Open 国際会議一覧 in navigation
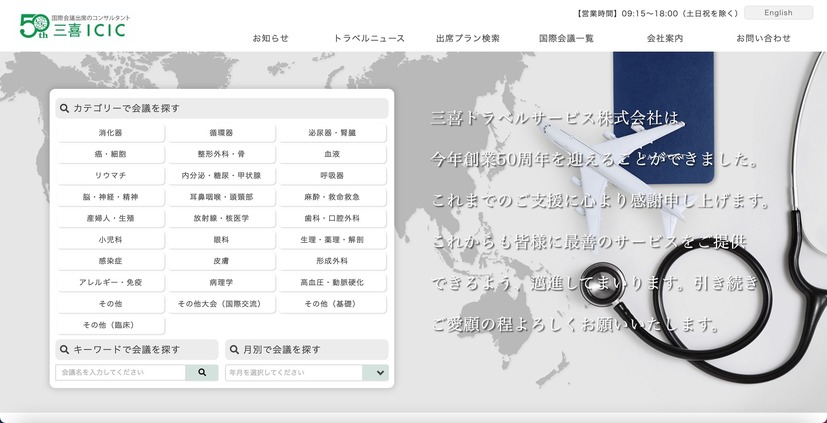This screenshot has width=827, height=423. pos(566,38)
